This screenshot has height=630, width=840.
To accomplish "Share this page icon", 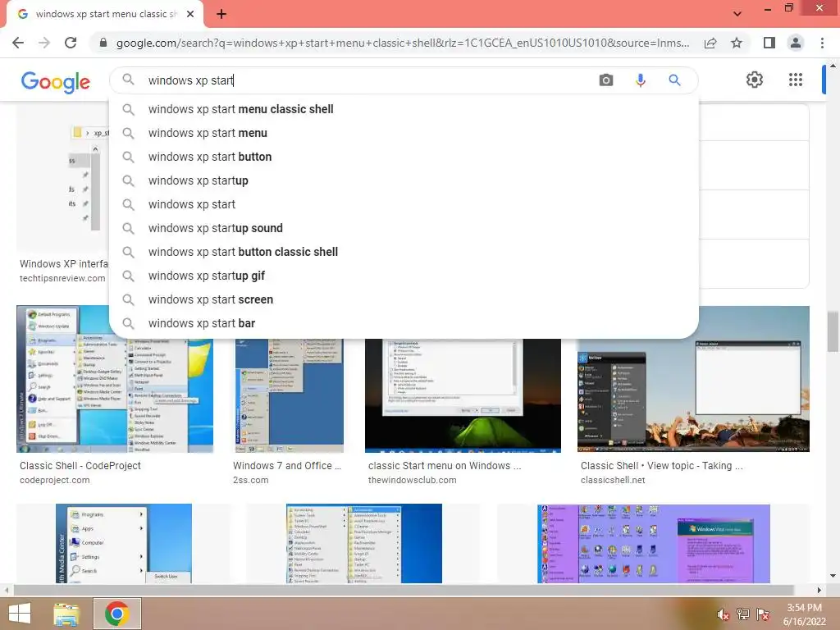I will coord(710,43).
